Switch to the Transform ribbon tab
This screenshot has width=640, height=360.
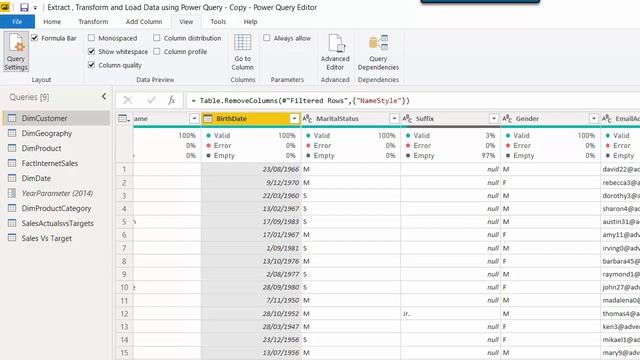(x=93, y=22)
